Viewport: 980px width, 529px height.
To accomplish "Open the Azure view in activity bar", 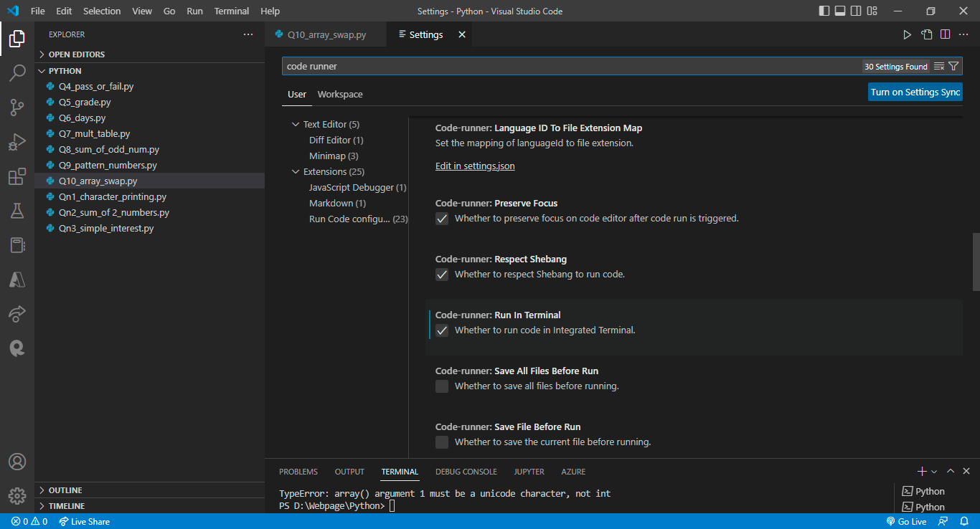I will (17, 280).
